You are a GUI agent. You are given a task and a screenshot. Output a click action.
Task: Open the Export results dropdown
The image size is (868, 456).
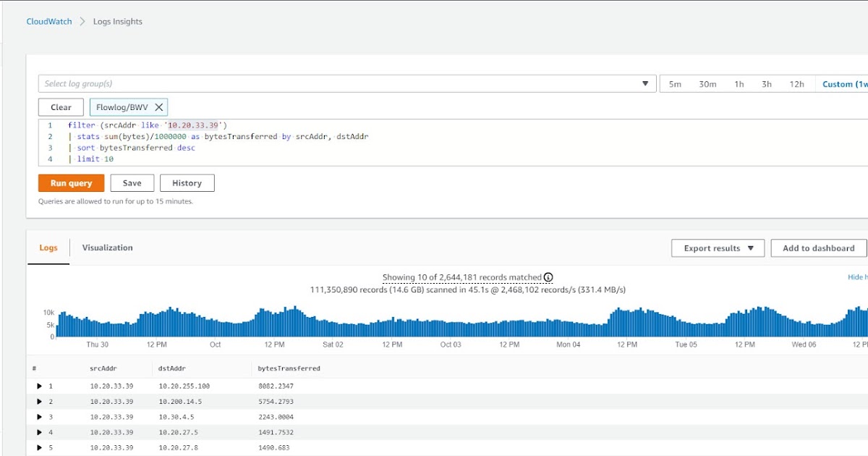[x=717, y=248]
